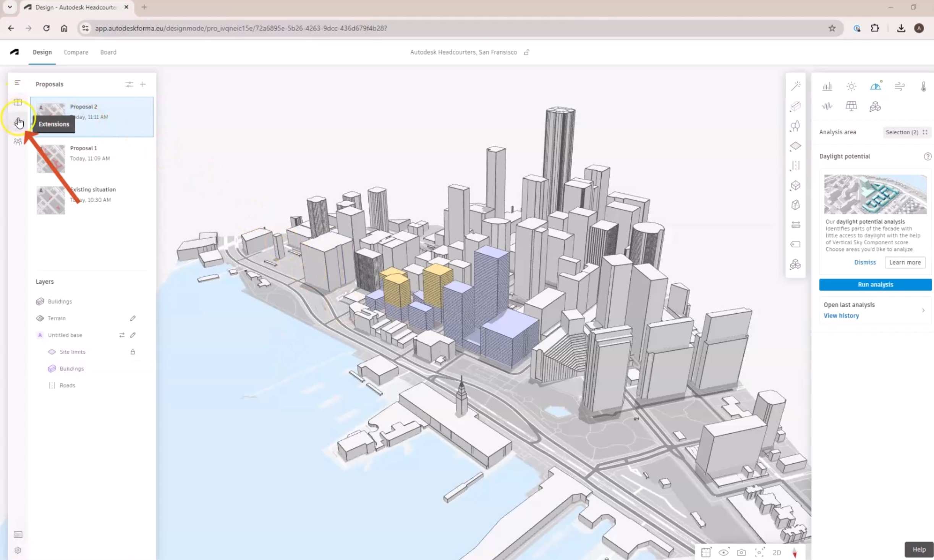Click the Extensions panel icon
The height and width of the screenshot is (560, 934).
[x=17, y=122]
